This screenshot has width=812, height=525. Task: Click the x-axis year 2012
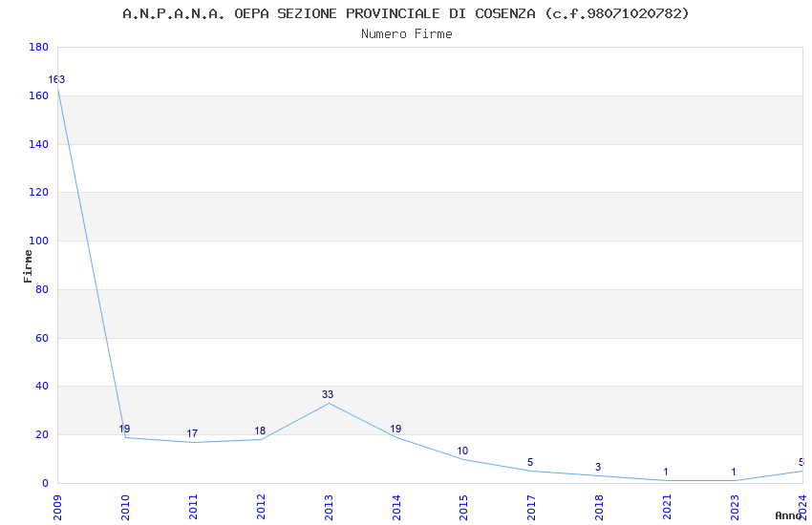click(x=261, y=508)
